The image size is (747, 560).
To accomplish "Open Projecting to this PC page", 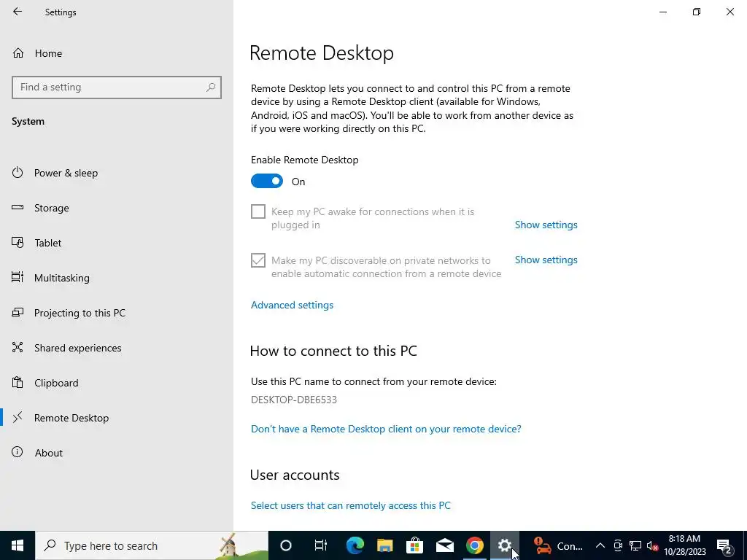I will 80,313.
